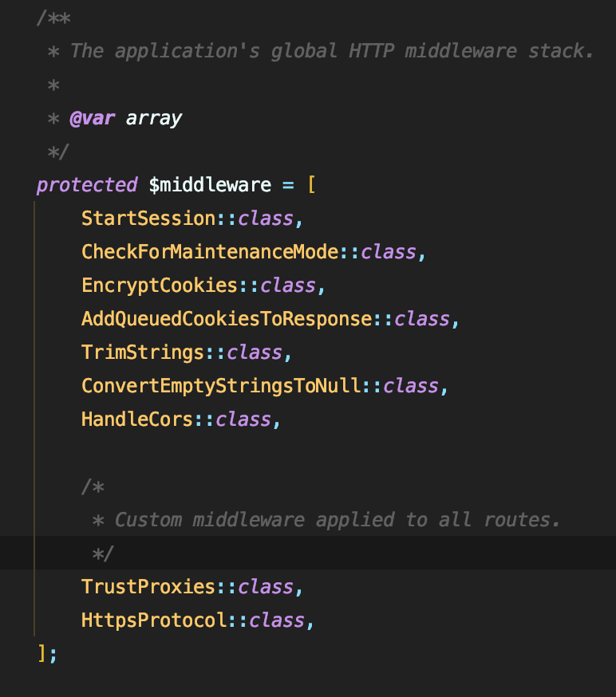Click on ConvertEmptyStringsToNull class name
This screenshot has height=697, width=616.
click(x=221, y=386)
